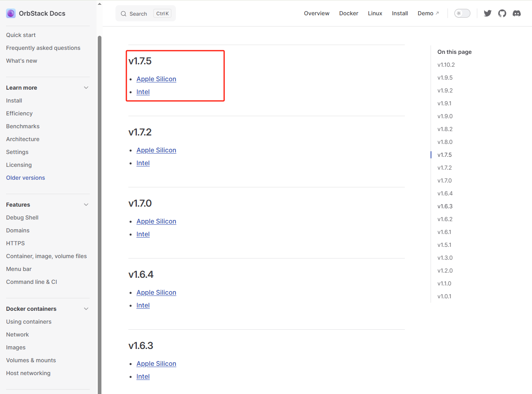Image resolution: width=532 pixels, height=394 pixels.
Task: Go to Quick start page
Action: tap(21, 35)
